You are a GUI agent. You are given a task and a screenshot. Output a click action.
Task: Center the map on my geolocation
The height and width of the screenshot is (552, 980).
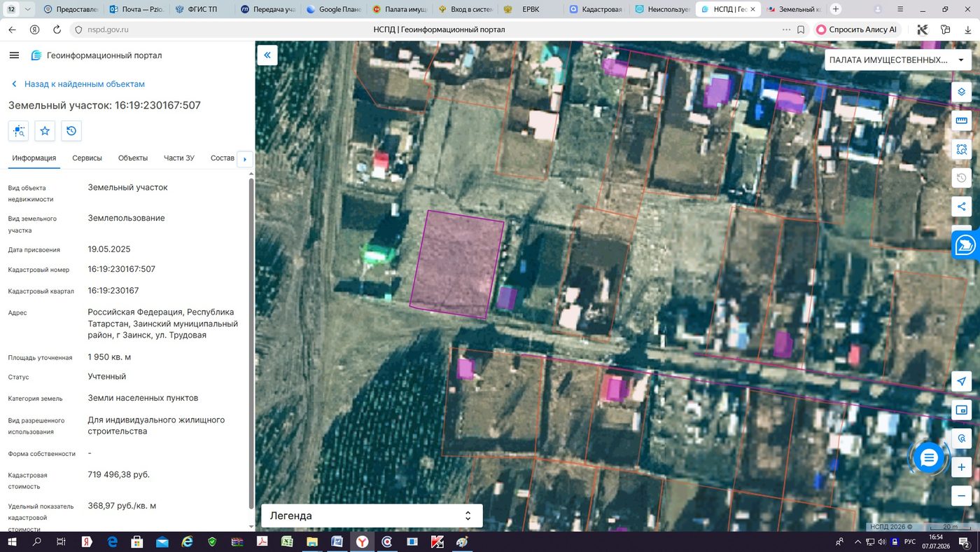pos(962,381)
